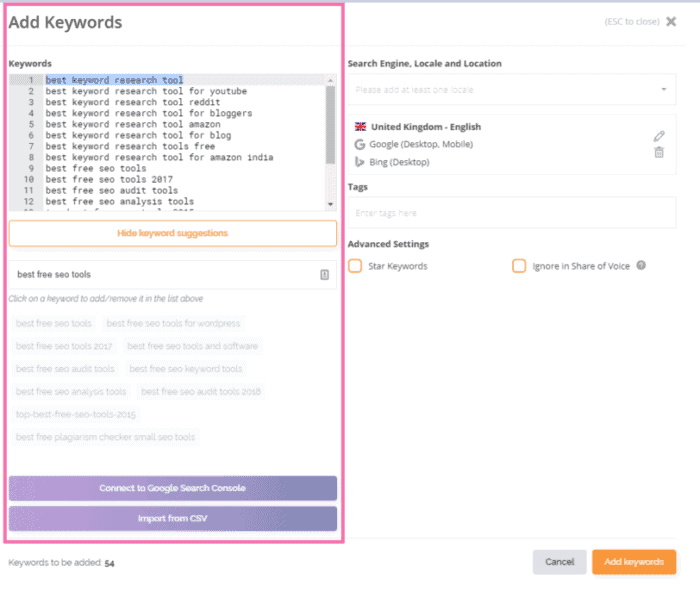The width and height of the screenshot is (700, 591).
Task: Click the pencil edit icon for United Kingdom locale
Action: pyautogui.click(x=659, y=136)
